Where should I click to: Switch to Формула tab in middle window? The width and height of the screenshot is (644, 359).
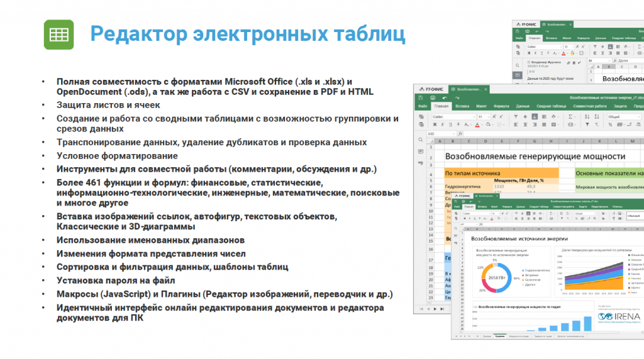pyautogui.click(x=501, y=106)
